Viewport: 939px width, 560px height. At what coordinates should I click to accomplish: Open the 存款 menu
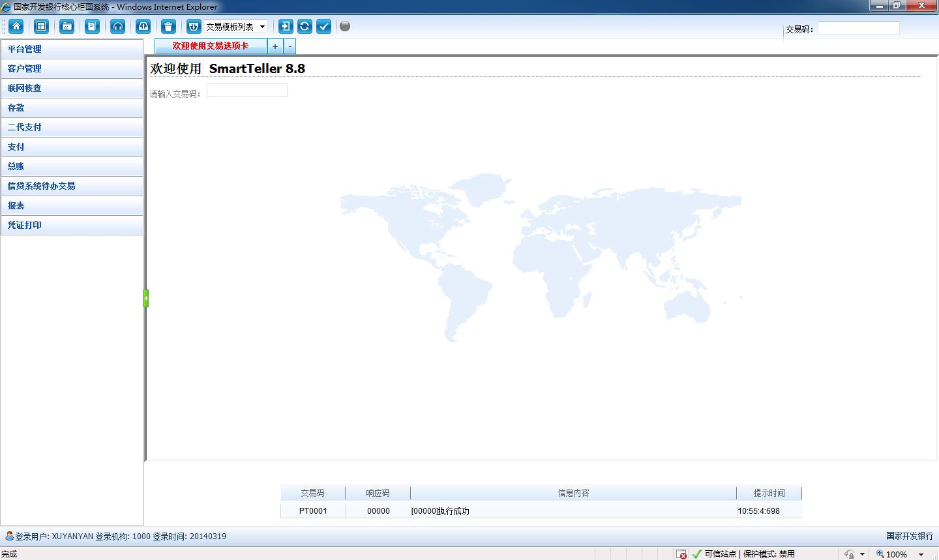(x=72, y=108)
